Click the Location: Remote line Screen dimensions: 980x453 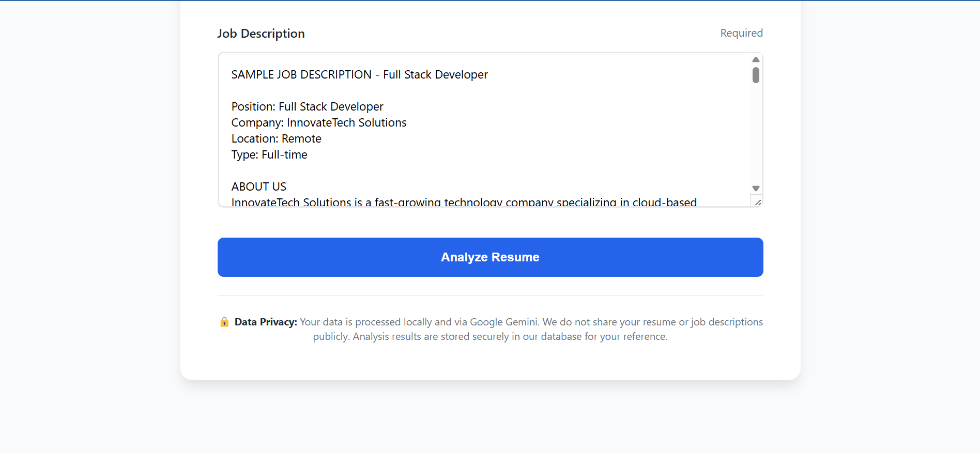(276, 139)
